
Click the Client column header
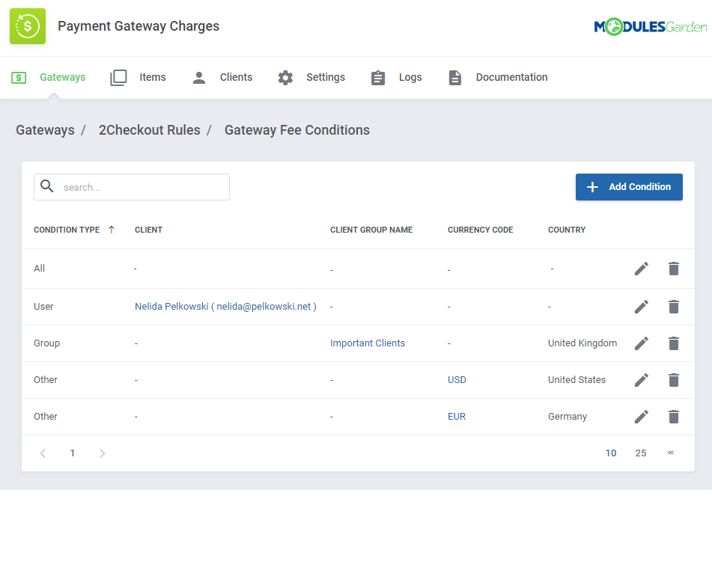coord(148,230)
